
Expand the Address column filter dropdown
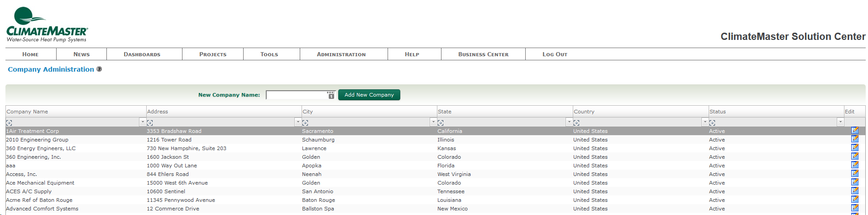pyautogui.click(x=298, y=122)
